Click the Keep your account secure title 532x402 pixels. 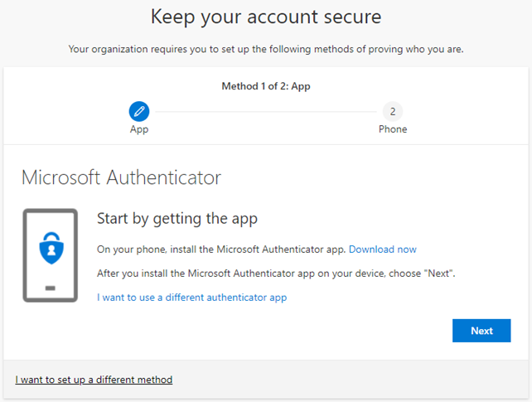click(x=265, y=17)
